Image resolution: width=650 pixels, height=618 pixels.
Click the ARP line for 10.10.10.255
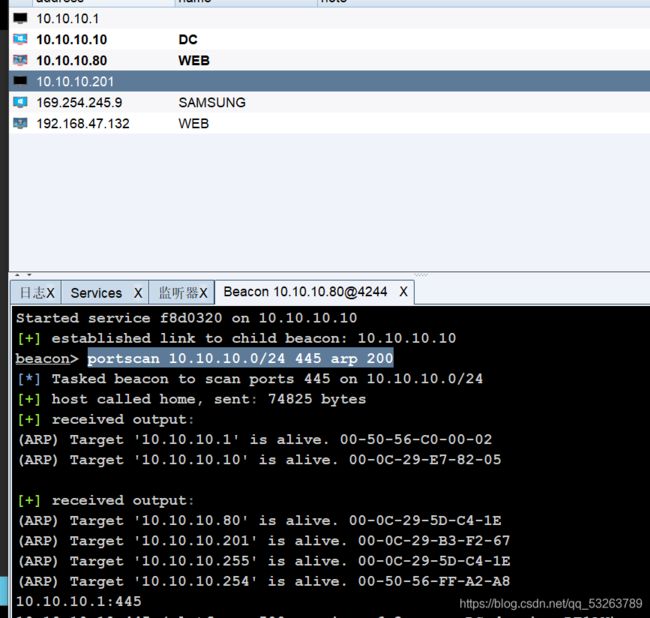[x=264, y=561]
